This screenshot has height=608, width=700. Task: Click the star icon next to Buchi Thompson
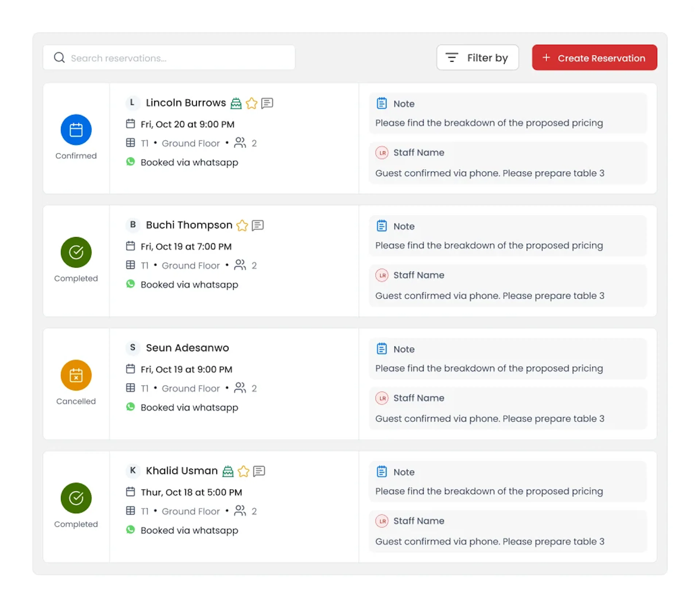click(x=242, y=225)
